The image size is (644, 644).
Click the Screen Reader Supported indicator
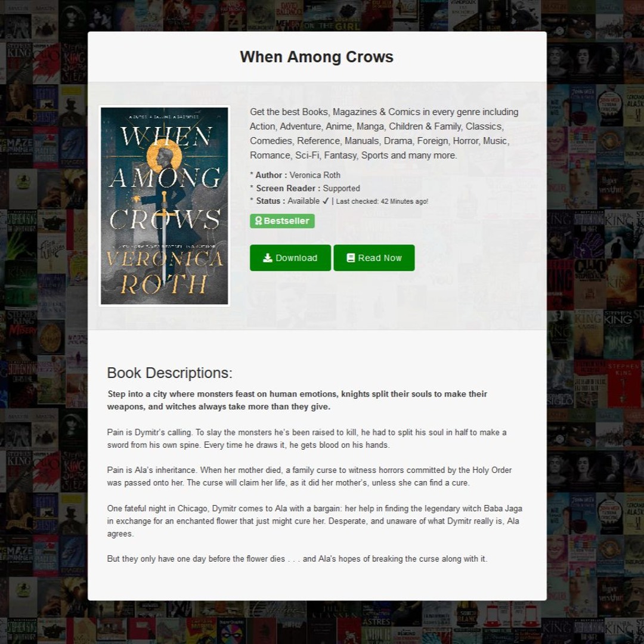coord(342,188)
